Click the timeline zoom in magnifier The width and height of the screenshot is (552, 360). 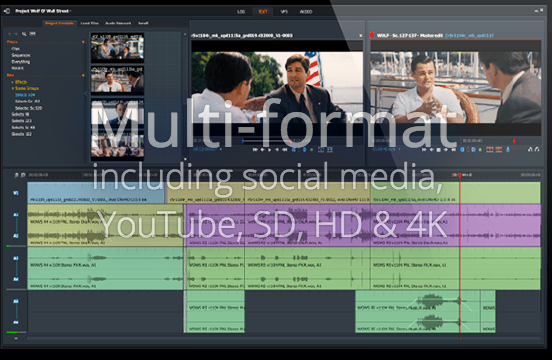pyautogui.click(x=23, y=175)
